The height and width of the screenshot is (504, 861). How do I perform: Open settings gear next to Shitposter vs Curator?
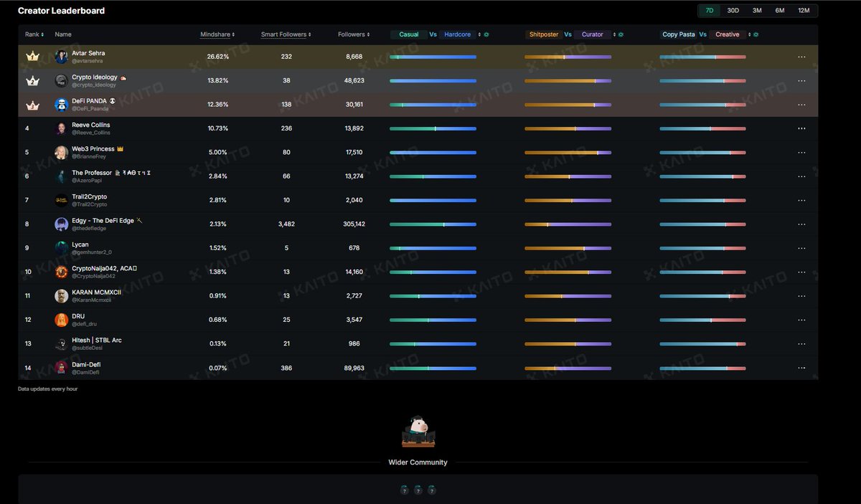coord(621,34)
